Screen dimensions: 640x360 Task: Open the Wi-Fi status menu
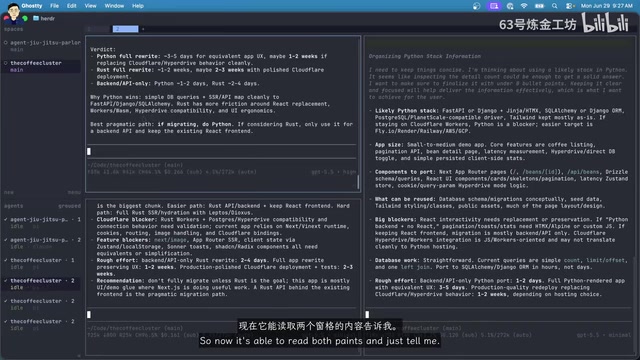[524, 6]
